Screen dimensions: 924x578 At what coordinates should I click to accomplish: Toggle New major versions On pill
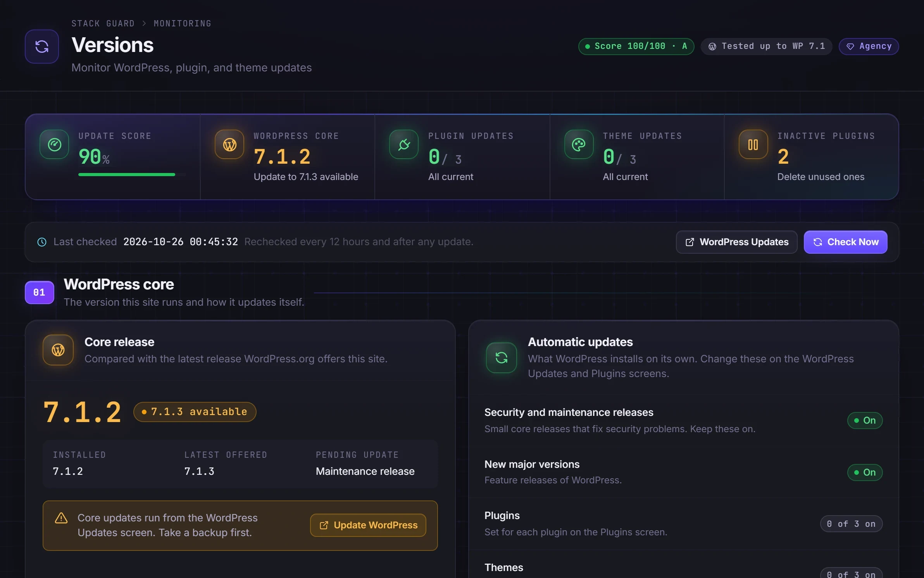click(x=865, y=472)
